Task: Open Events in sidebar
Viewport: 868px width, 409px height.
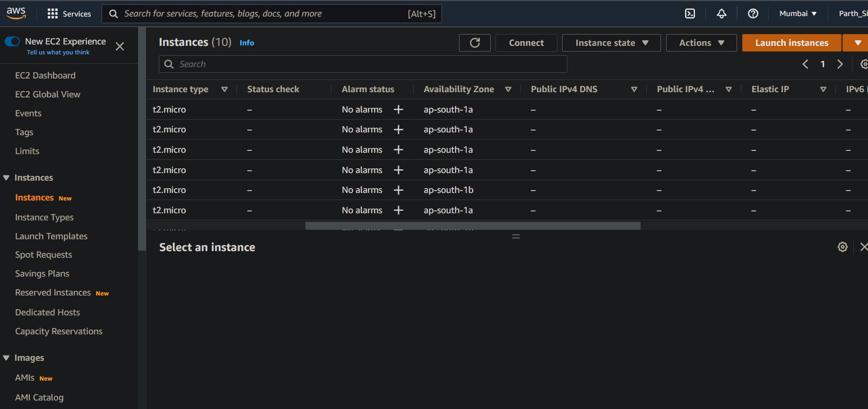Action: click(28, 113)
